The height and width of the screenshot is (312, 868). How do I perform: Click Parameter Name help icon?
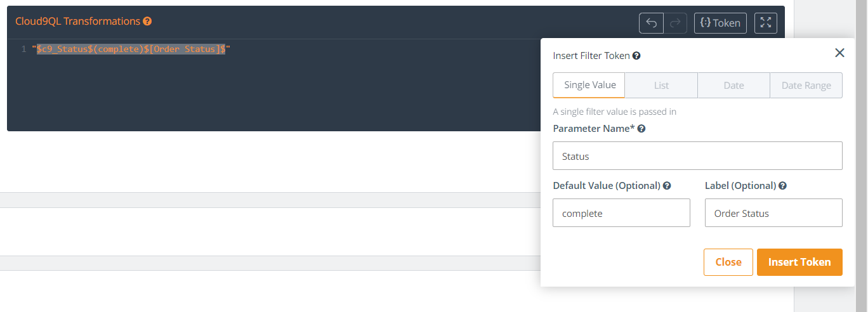641,129
